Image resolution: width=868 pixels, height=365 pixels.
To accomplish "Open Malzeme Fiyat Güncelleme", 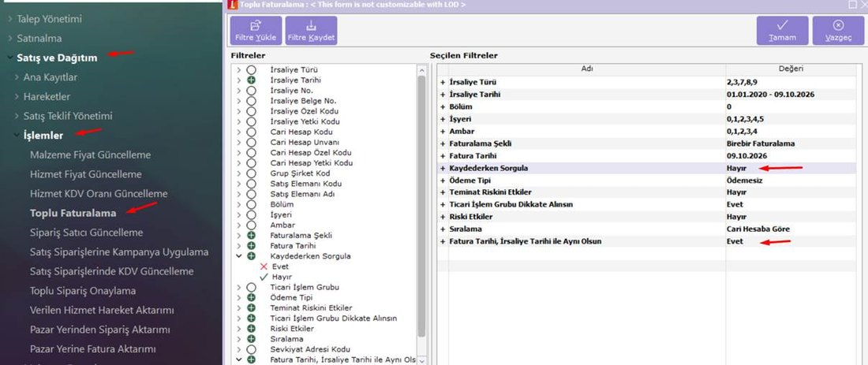I will pyautogui.click(x=90, y=155).
